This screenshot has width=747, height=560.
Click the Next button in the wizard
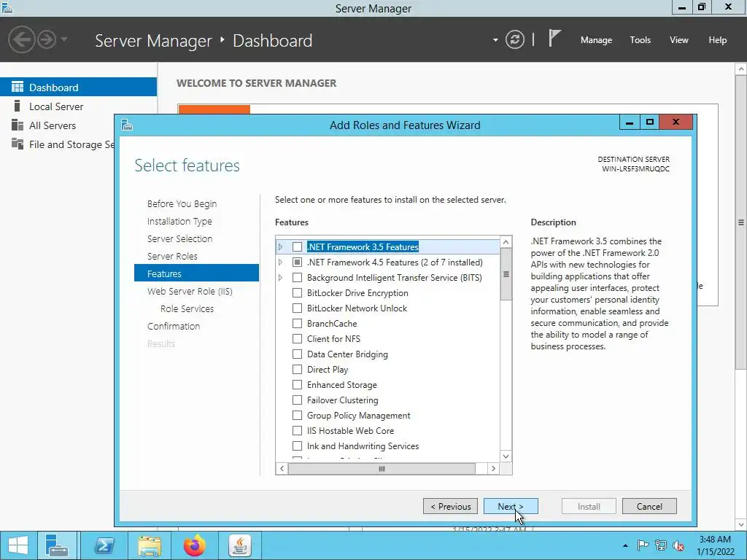coord(511,506)
